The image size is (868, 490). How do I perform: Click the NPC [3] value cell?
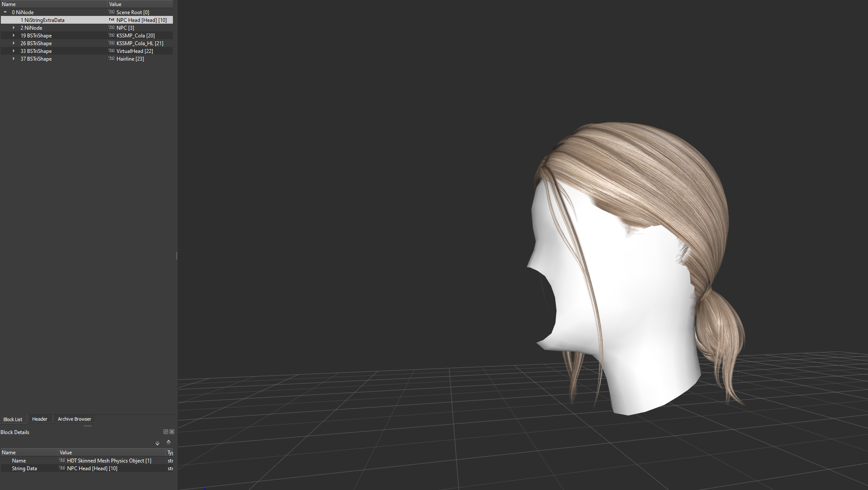125,28
